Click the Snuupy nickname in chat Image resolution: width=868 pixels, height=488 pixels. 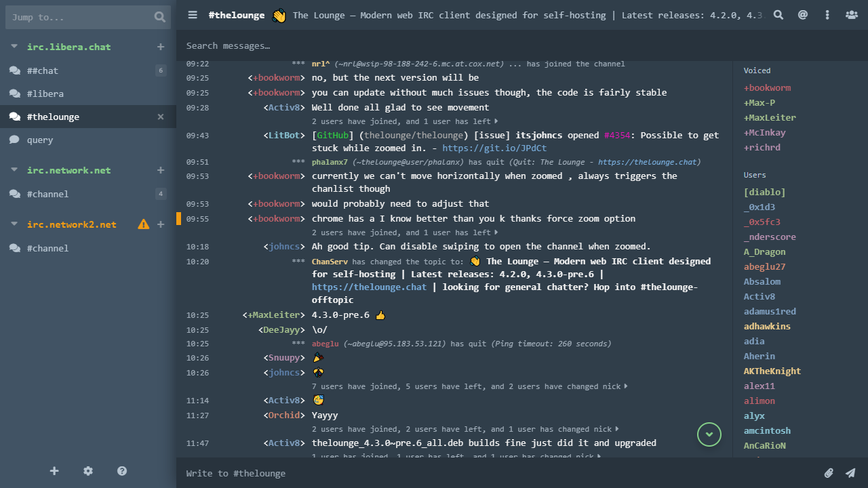coord(284,358)
